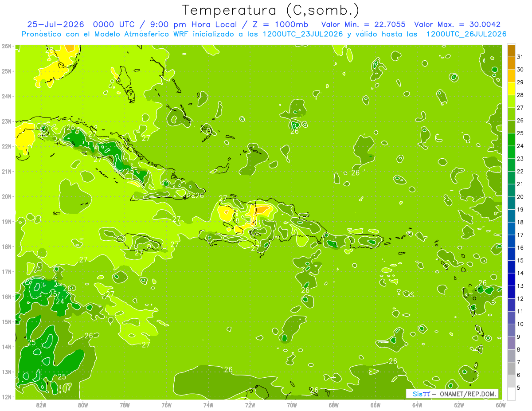Click the "0000 UTC" time text
This screenshot has width=532, height=411.
tap(114, 24)
